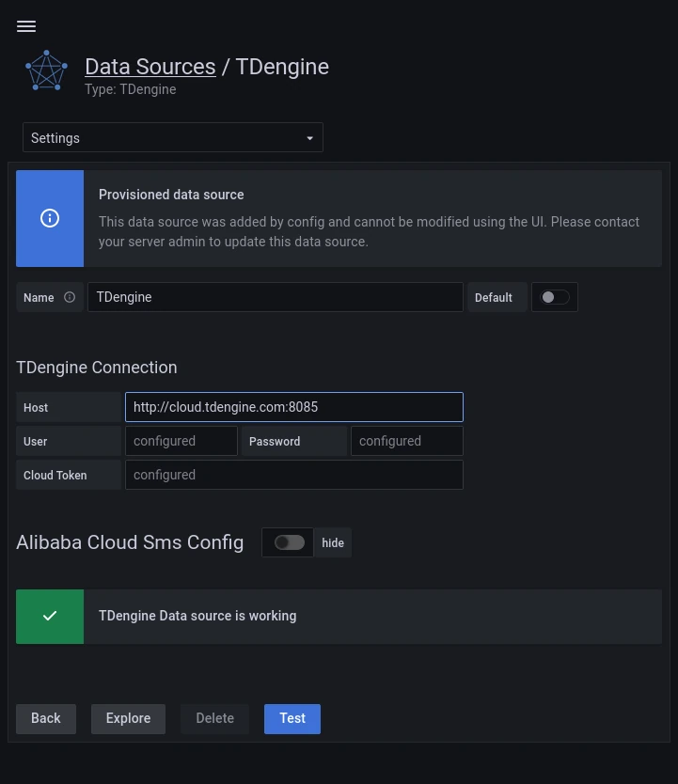Click the blue Test button

[292, 718]
